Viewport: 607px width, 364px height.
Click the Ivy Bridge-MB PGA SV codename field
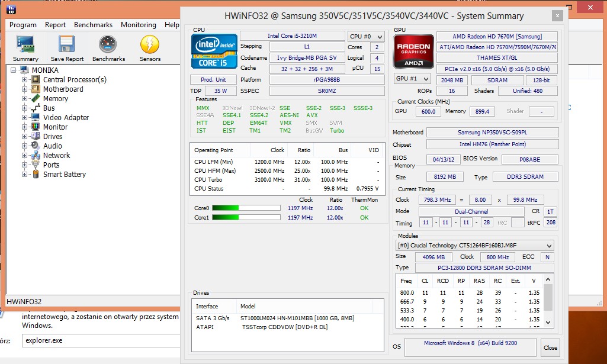click(307, 57)
